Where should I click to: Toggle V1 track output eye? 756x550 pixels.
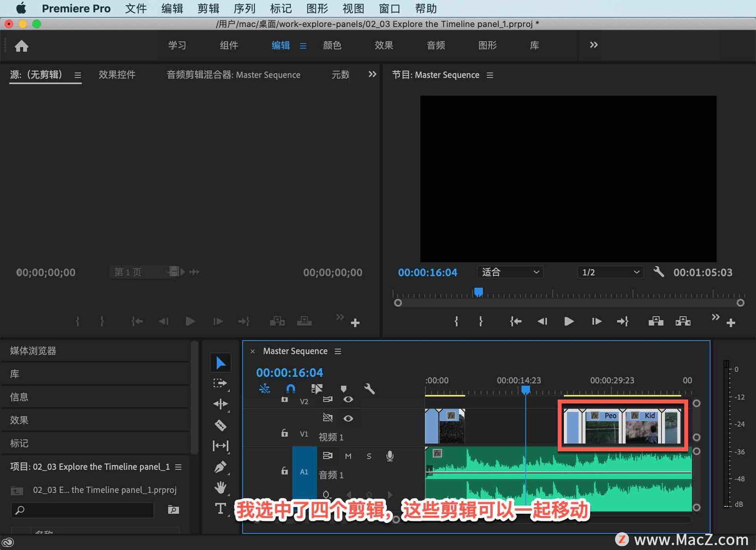[348, 418]
